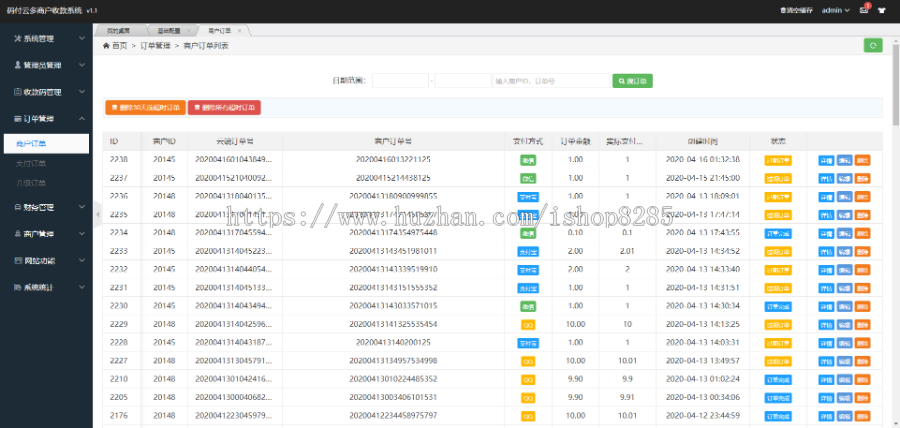
Task: Click the green refresh page icon button
Action: [x=873, y=45]
